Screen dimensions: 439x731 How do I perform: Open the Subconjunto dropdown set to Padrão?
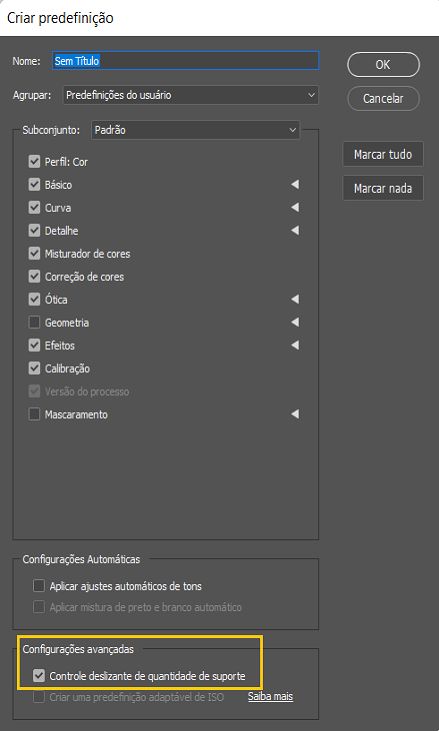pyautogui.click(x=196, y=130)
